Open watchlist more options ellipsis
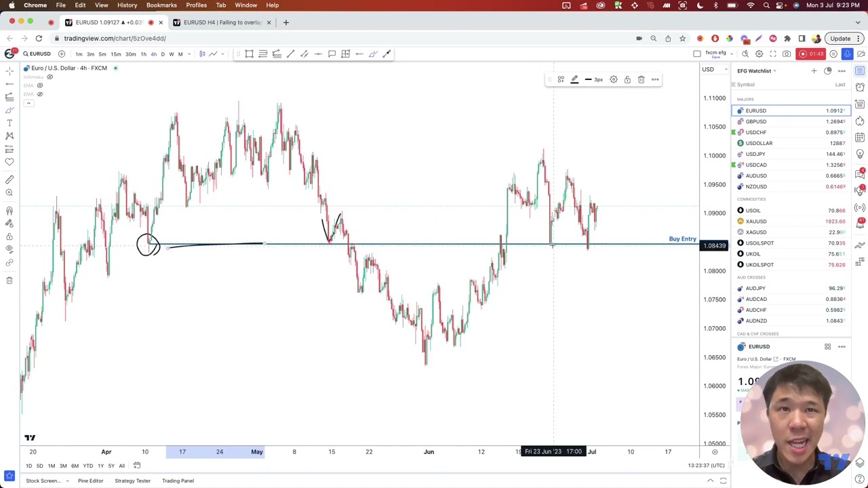868x488 pixels. 842,70
